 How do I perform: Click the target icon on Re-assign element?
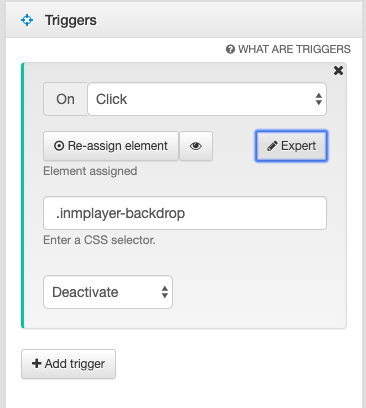(59, 146)
